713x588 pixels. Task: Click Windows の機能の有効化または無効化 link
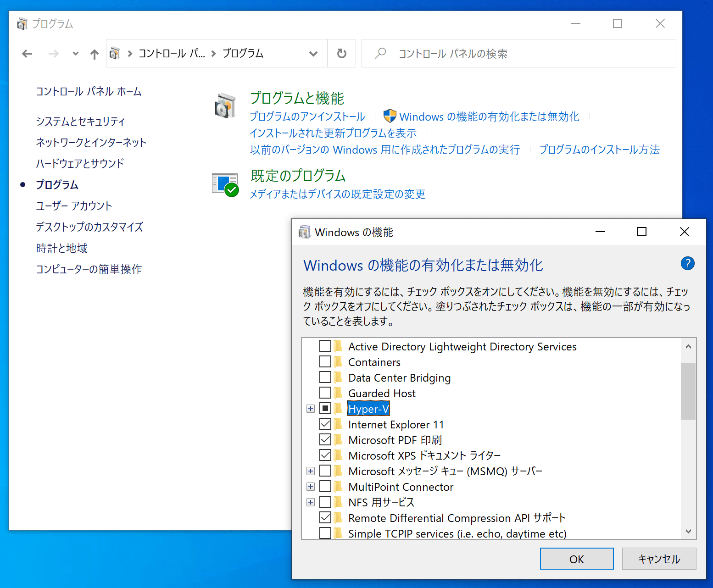pos(489,116)
